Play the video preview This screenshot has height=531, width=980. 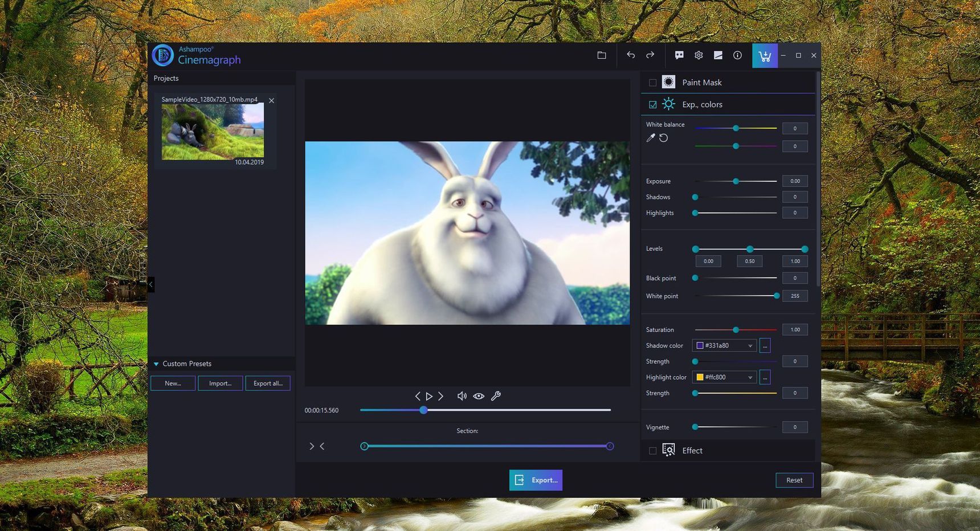point(429,396)
